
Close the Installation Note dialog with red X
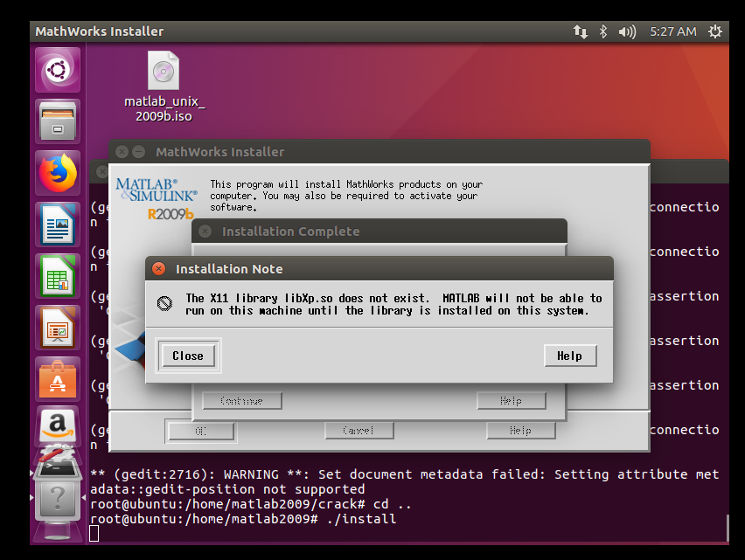coord(158,268)
